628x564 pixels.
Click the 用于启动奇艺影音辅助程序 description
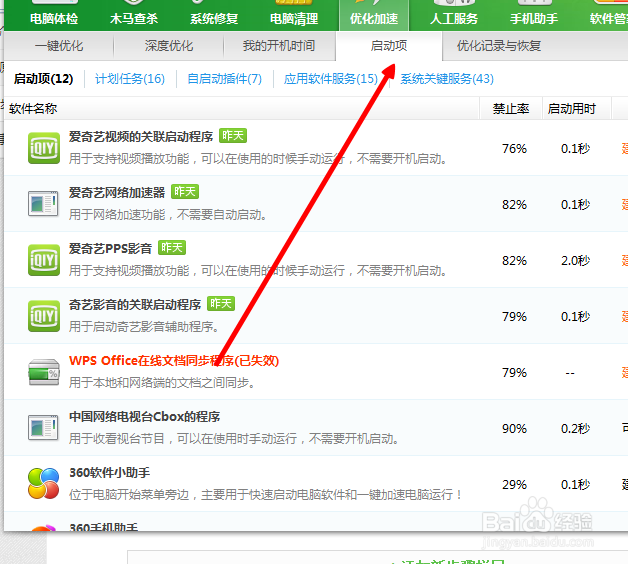pos(144,327)
